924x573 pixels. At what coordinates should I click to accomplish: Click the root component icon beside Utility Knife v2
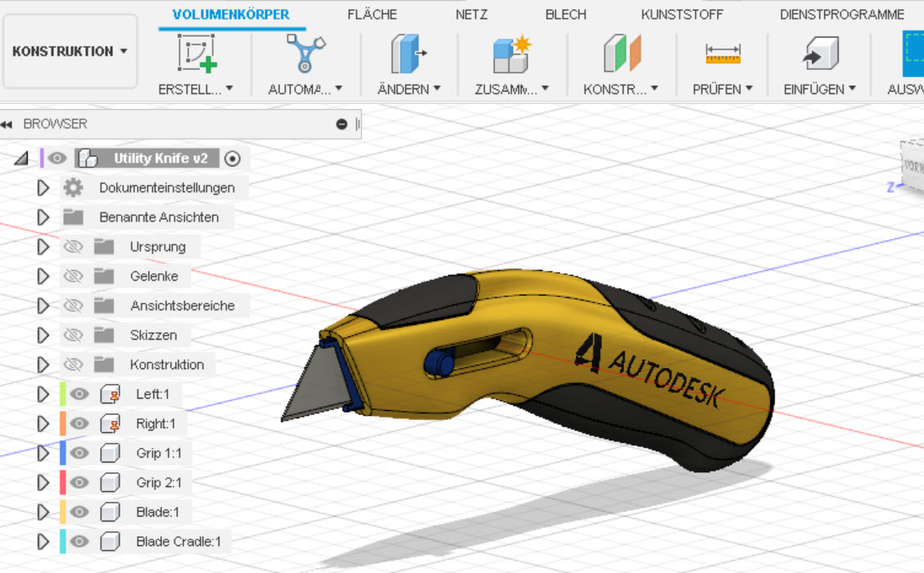(x=88, y=159)
